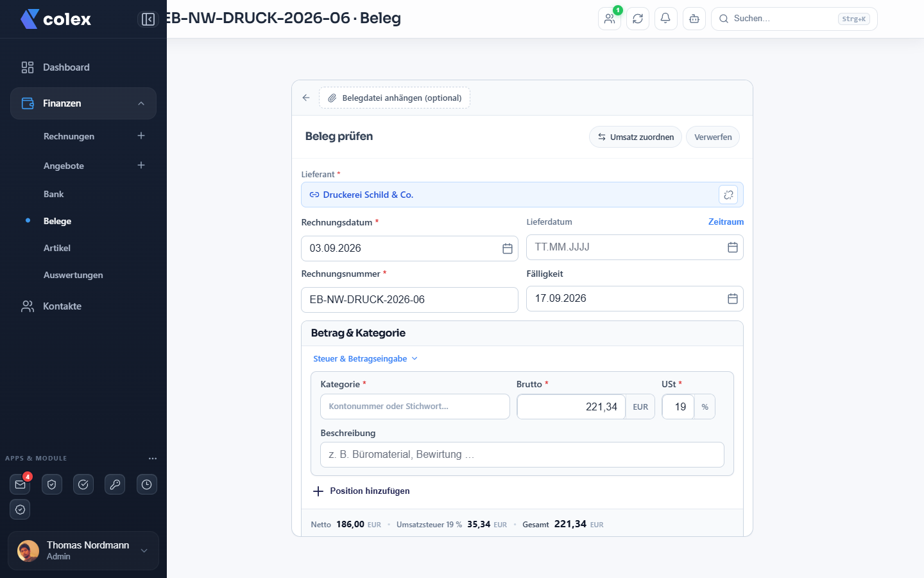Collapse the sidebar panel icon
Viewport: 924px width, 578px height.
click(148, 19)
